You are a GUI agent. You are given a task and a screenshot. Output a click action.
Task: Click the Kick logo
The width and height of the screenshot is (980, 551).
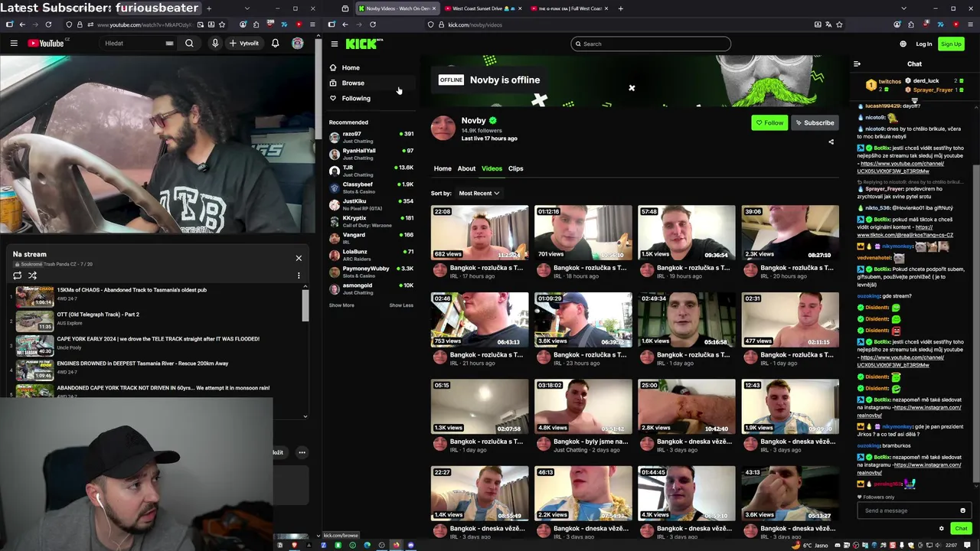pyautogui.click(x=361, y=44)
